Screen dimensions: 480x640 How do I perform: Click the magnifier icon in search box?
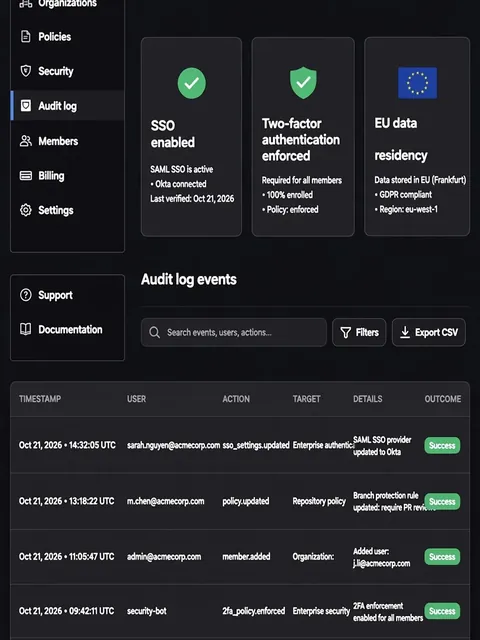154,332
